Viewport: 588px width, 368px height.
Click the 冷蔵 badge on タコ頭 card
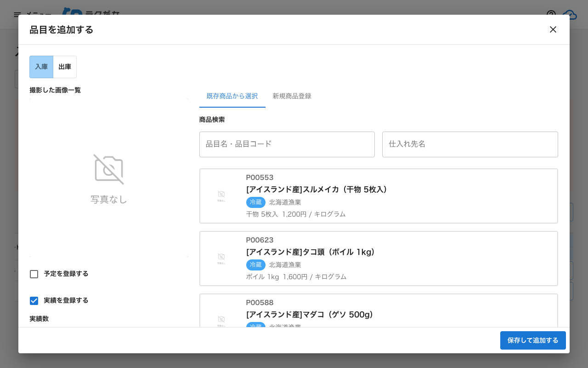[256, 265]
